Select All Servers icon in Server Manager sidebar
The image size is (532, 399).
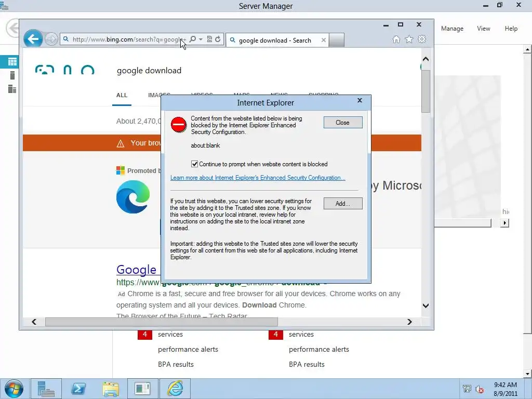coord(12,89)
